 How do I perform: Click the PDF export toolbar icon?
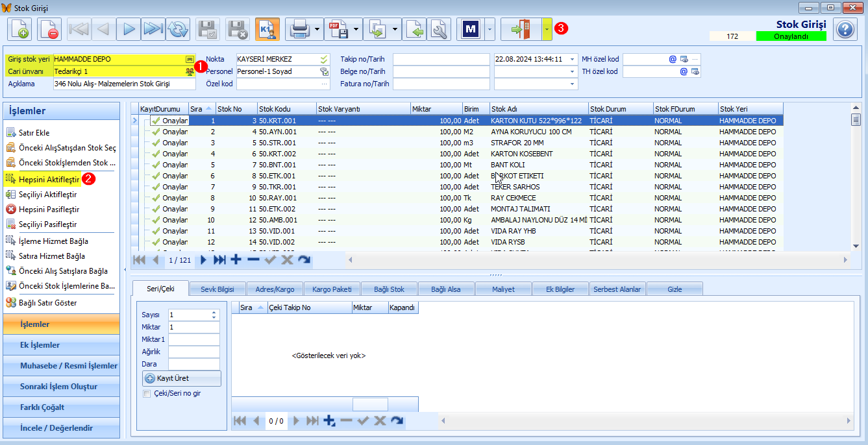point(339,29)
